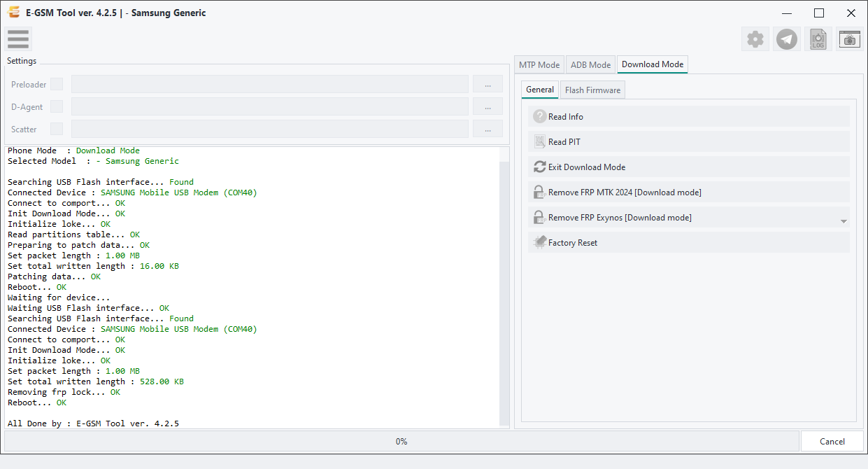Image resolution: width=868 pixels, height=469 pixels.
Task: Click the lock icon for FRP Exynos
Action: [x=539, y=218]
